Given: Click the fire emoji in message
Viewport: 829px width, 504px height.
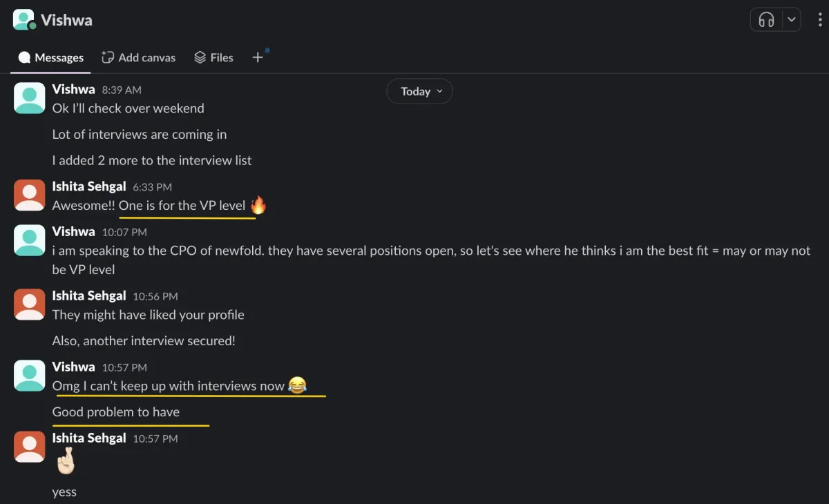Looking at the screenshot, I should (258, 205).
